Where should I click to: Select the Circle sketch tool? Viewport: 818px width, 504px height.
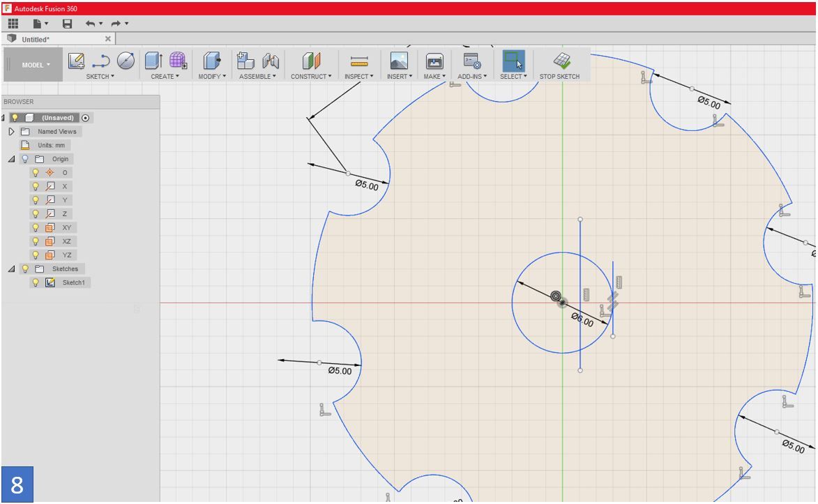126,61
